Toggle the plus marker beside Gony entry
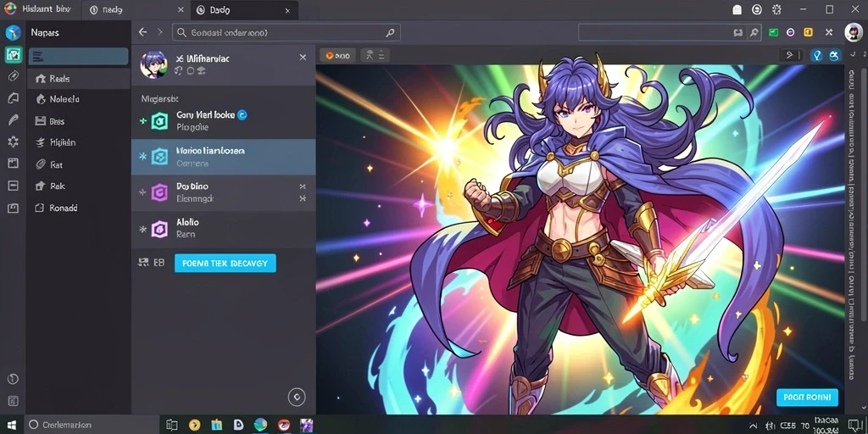 click(142, 120)
